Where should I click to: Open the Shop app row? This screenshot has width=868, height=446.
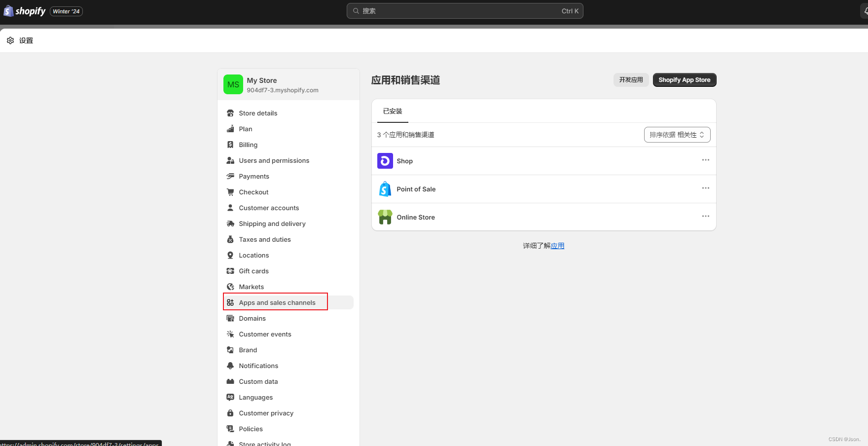(x=544, y=161)
